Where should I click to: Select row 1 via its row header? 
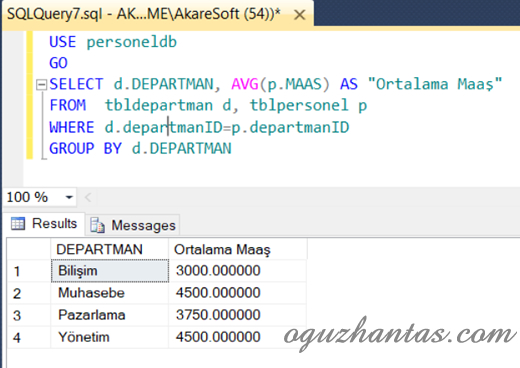[29, 271]
